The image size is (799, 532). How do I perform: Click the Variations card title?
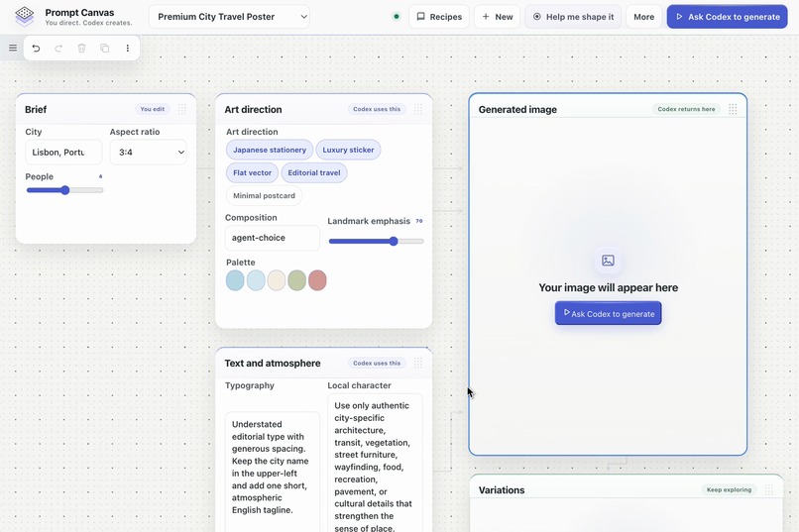(x=502, y=490)
